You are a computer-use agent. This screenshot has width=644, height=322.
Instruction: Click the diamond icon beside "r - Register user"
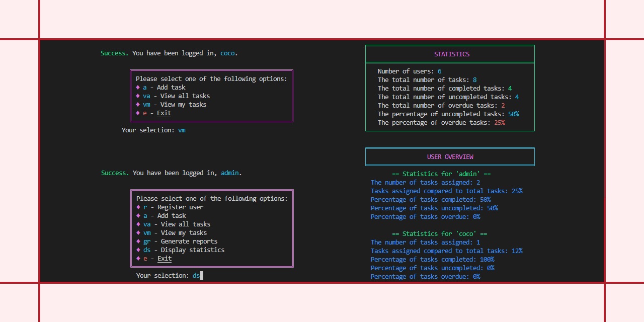coord(138,207)
